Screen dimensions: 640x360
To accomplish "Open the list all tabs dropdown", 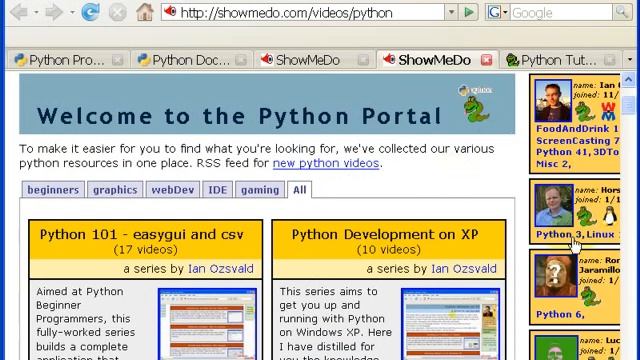I will (x=630, y=60).
